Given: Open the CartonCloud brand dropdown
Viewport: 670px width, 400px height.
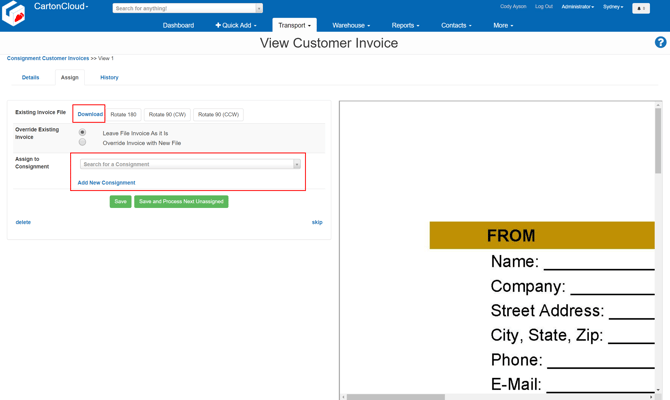Looking at the screenshot, I should tap(61, 6).
